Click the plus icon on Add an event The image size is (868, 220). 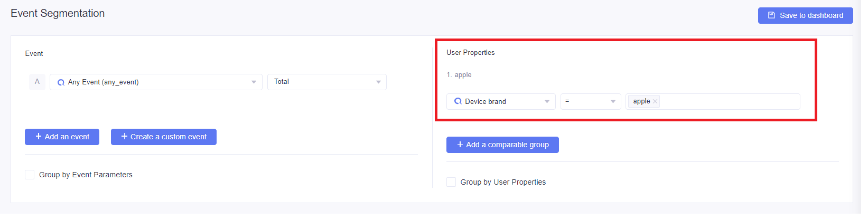click(39, 137)
